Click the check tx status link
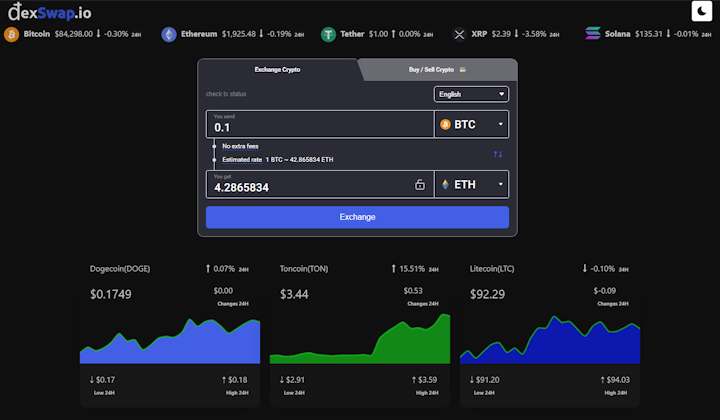This screenshot has height=420, width=720. [226, 94]
